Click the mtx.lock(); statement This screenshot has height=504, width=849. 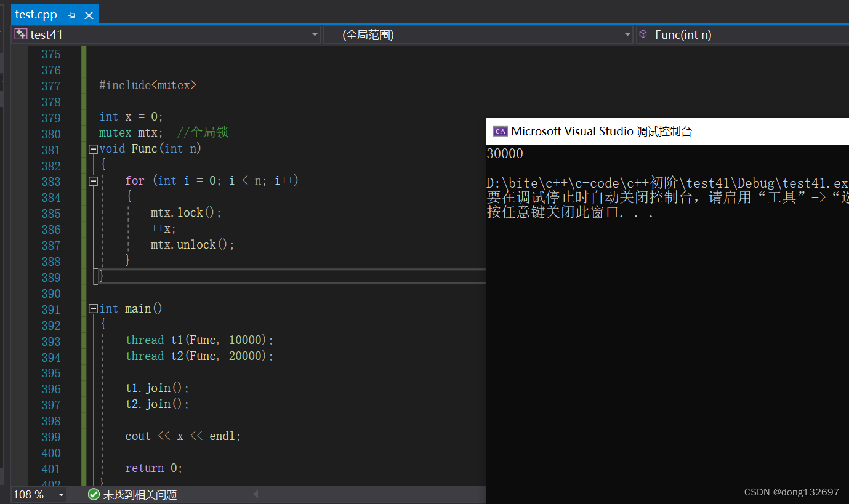point(186,212)
